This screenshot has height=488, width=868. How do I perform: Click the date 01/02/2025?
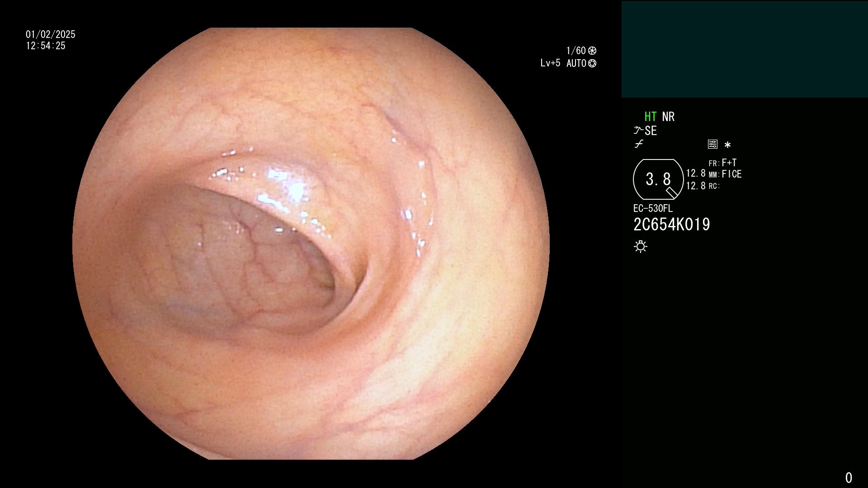pyautogui.click(x=51, y=34)
